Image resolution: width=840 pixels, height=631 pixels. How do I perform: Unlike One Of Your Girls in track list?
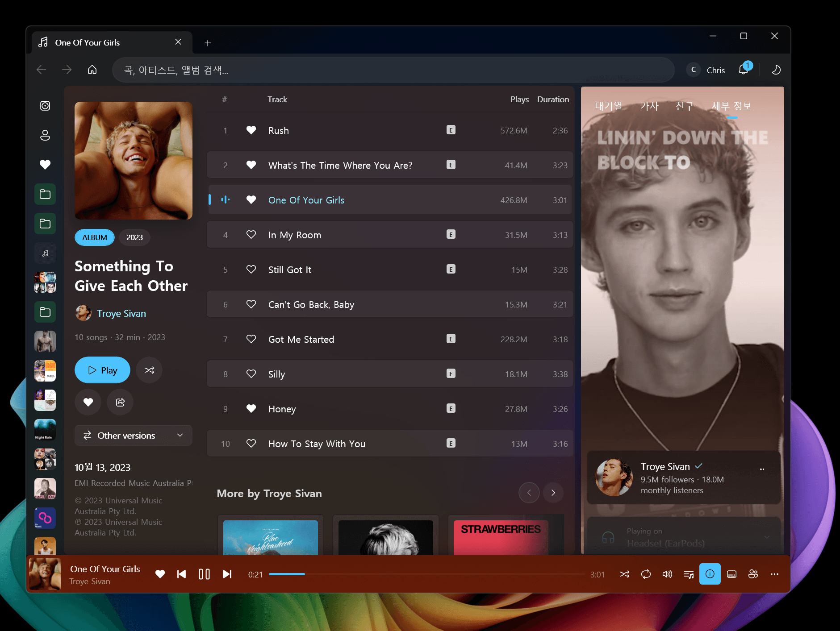coord(251,200)
